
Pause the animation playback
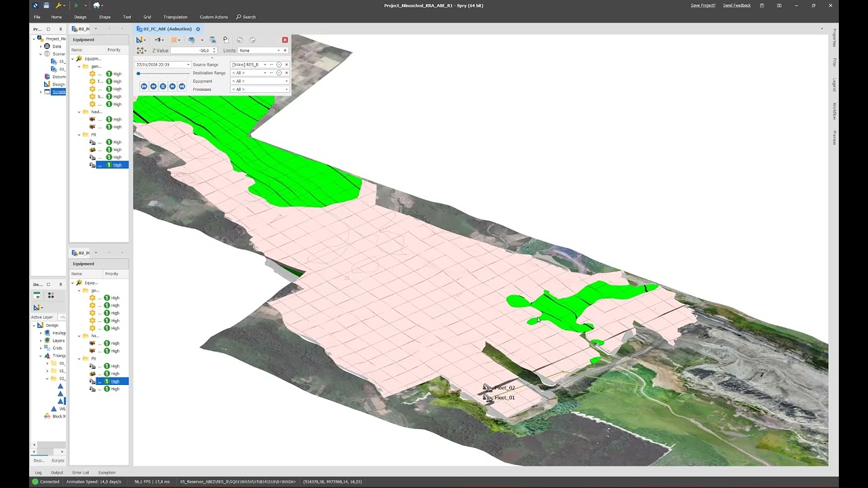click(x=163, y=86)
